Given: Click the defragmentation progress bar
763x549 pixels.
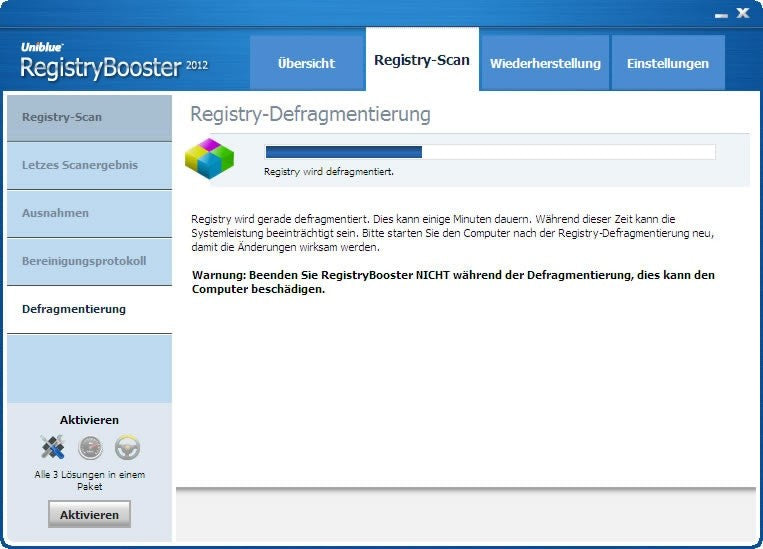Looking at the screenshot, I should 490,152.
